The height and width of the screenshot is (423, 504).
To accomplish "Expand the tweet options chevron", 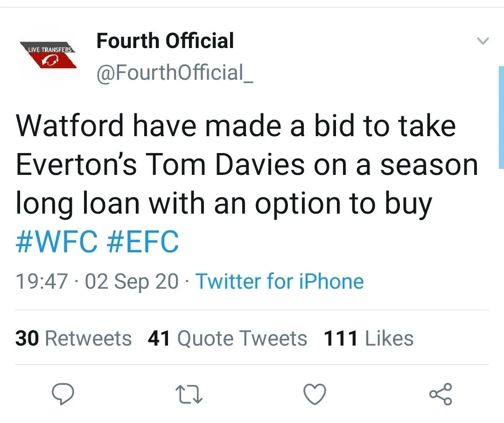I will click(483, 42).
